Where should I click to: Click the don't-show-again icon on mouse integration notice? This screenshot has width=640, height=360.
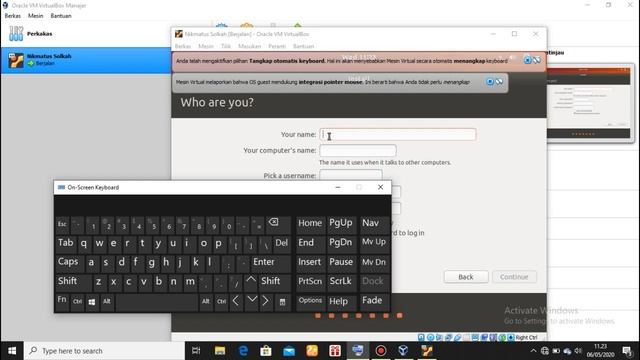[x=499, y=82]
